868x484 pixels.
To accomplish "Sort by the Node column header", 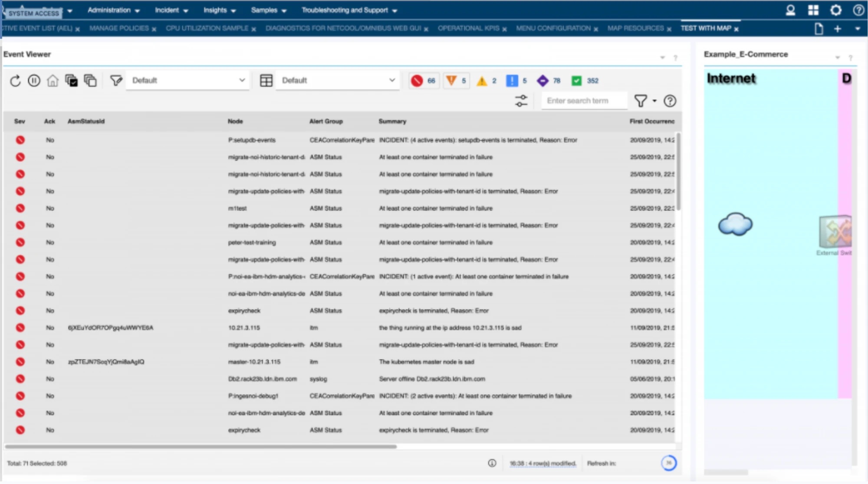I will click(235, 121).
